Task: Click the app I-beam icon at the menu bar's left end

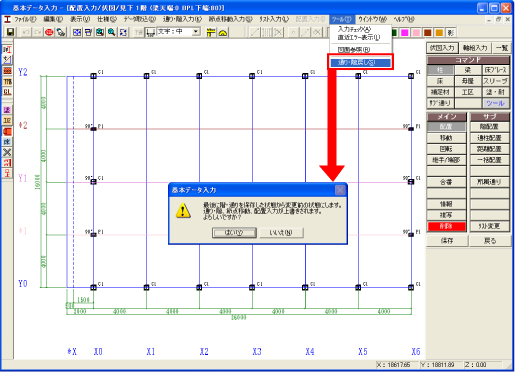Action: coord(7,19)
